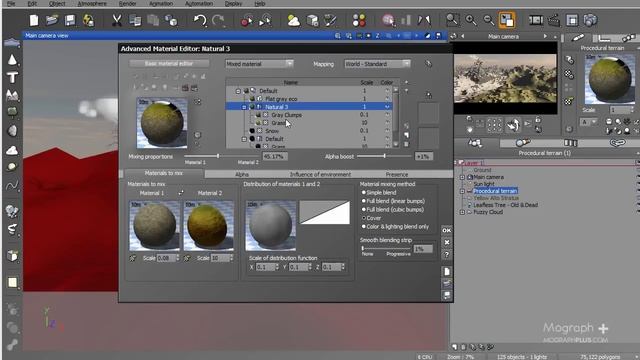Click the Copy icon in toolbar

tap(135, 20)
